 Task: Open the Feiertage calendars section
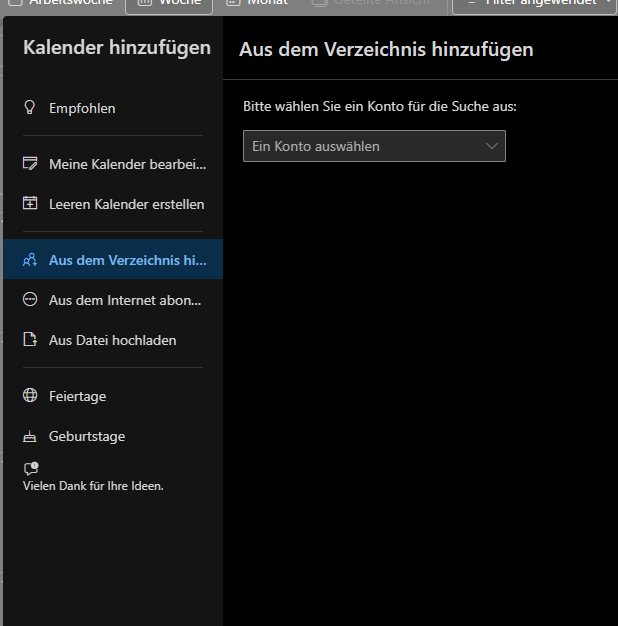click(113, 396)
